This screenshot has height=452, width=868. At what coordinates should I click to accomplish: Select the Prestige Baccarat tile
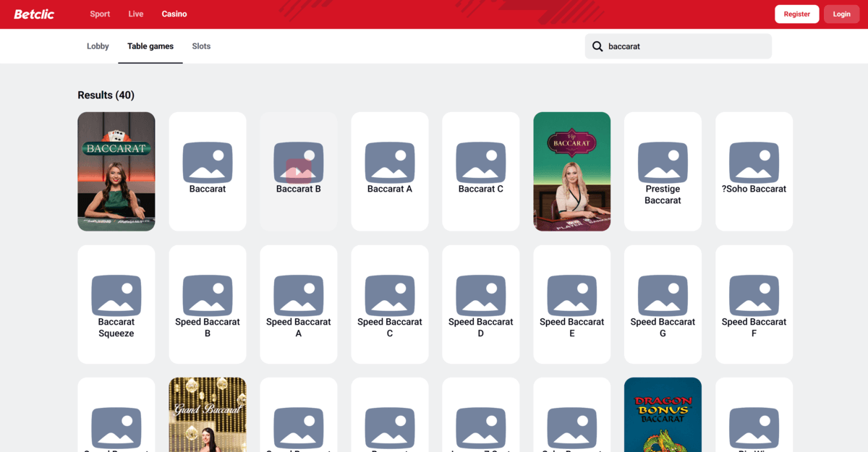[663, 171]
